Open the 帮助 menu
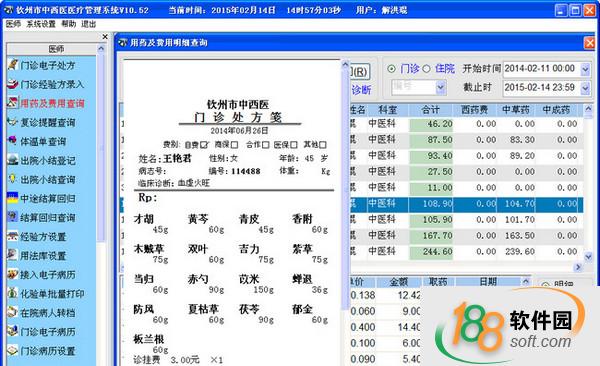Screen dimensions: 600x366 pos(68,24)
